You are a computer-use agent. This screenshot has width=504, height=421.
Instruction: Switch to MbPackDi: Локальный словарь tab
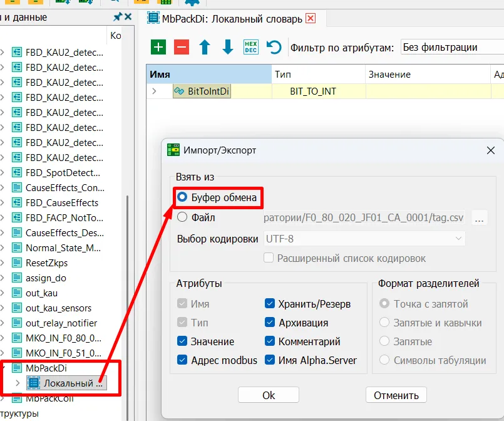232,19
